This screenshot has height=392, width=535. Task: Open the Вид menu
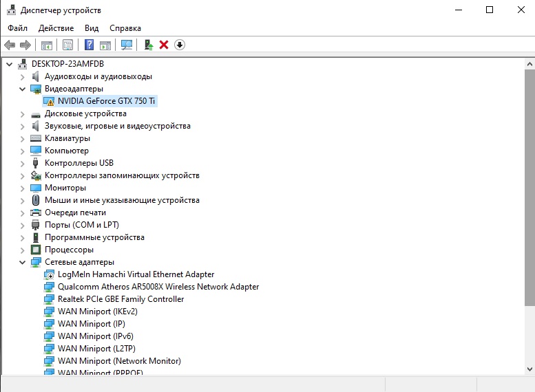point(92,28)
